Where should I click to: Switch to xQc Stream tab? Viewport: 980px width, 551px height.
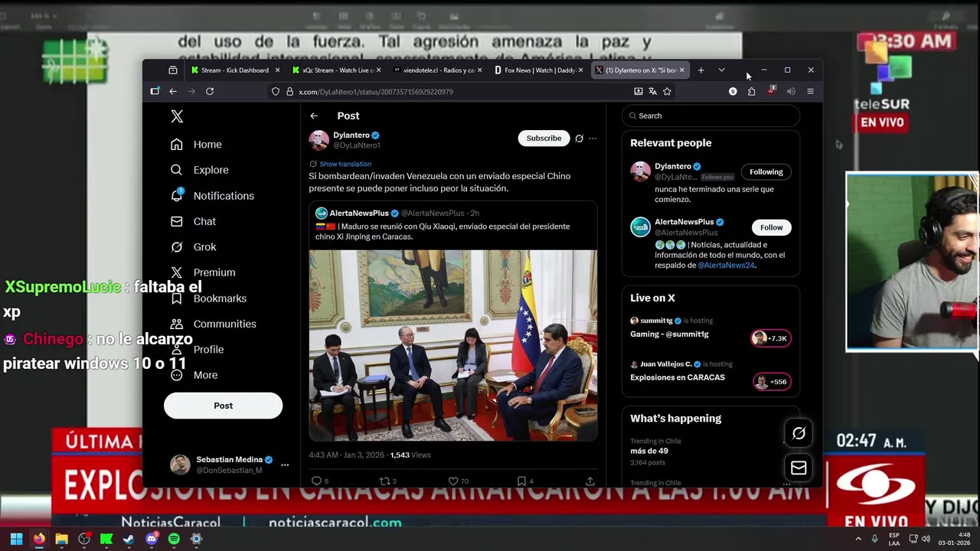point(335,70)
